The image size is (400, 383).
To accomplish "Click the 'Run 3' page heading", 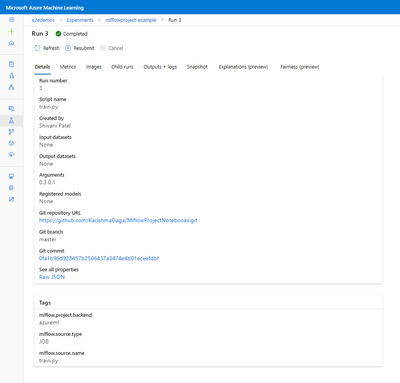I will click(x=40, y=34).
